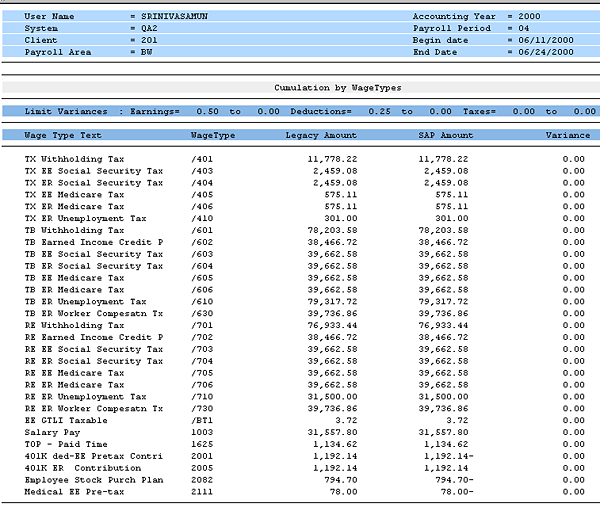The image size is (600, 511).
Task: Select wage type code /401
Action: [201, 159]
